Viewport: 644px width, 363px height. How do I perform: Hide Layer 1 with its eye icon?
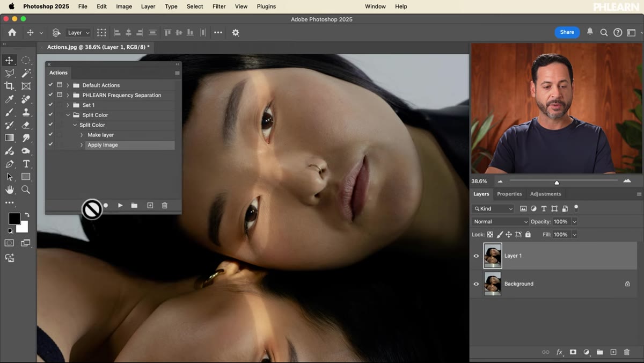click(476, 256)
